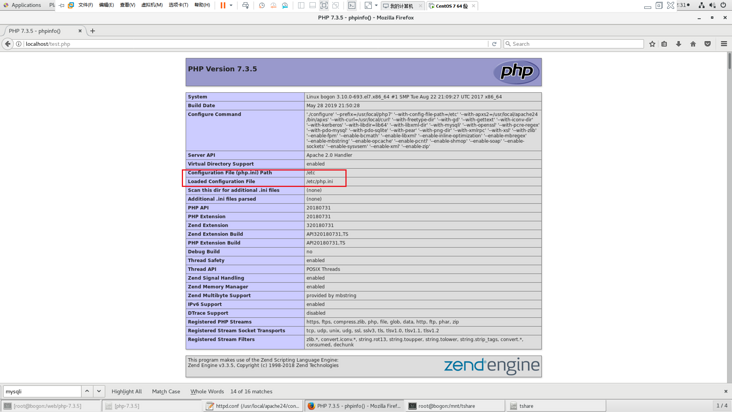Click the show bookmarks clipboard icon

tap(664, 44)
